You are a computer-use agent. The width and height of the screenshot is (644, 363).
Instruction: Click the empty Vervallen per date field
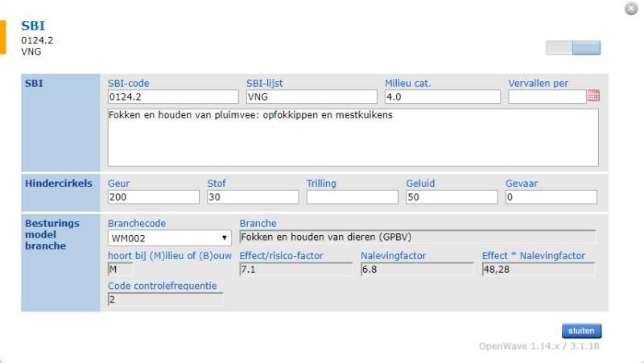[547, 97]
